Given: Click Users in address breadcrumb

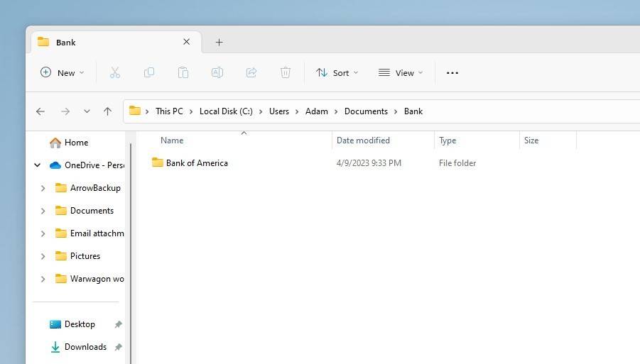Looking at the screenshot, I should coord(279,111).
